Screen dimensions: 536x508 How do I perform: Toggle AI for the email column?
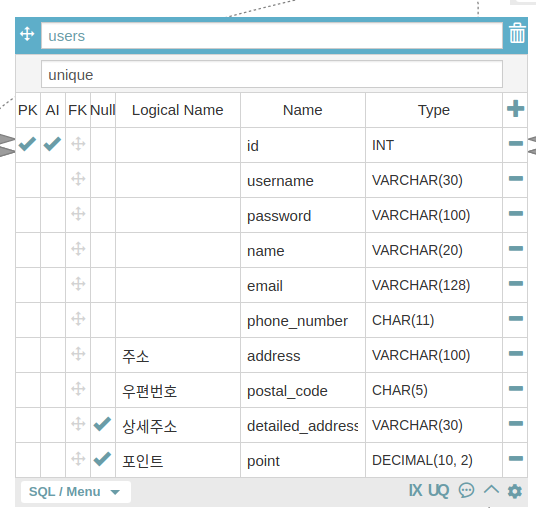(x=53, y=285)
